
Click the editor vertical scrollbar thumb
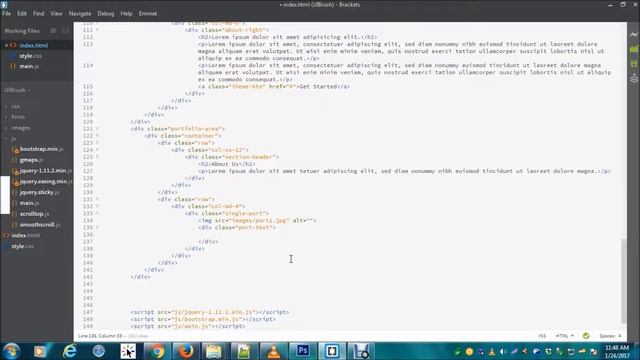click(624, 280)
